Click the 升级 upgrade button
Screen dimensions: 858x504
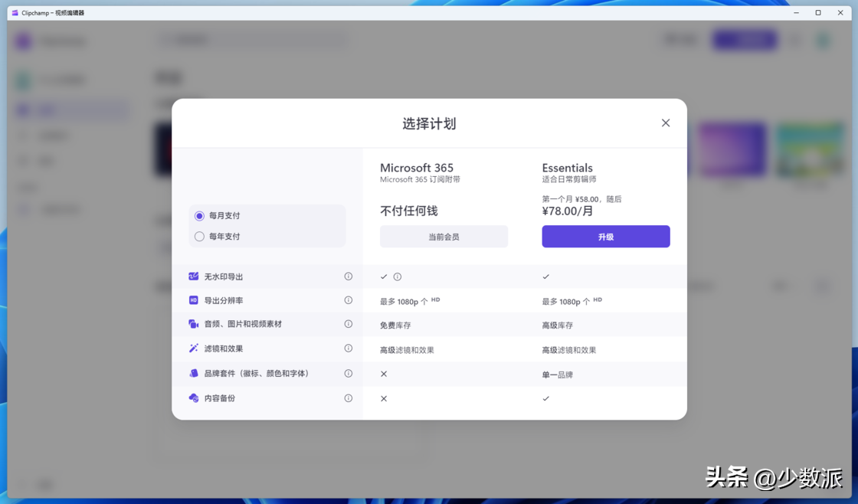click(605, 237)
